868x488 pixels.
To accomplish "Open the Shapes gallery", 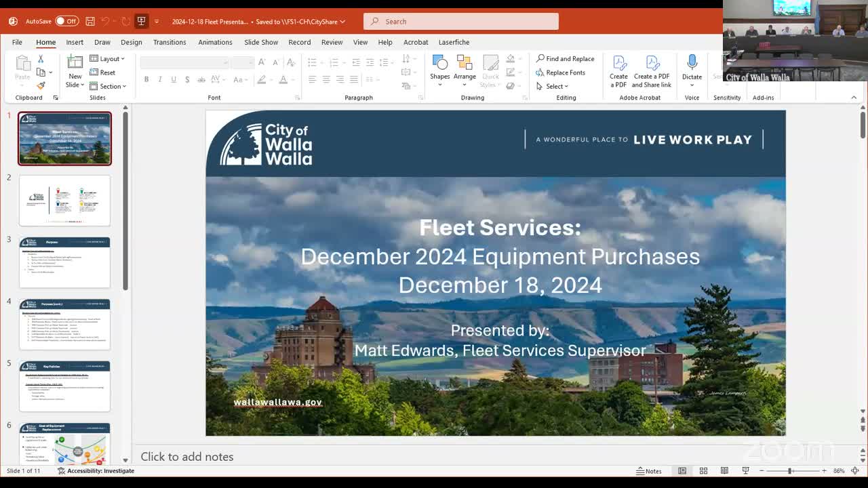I will coord(439,68).
